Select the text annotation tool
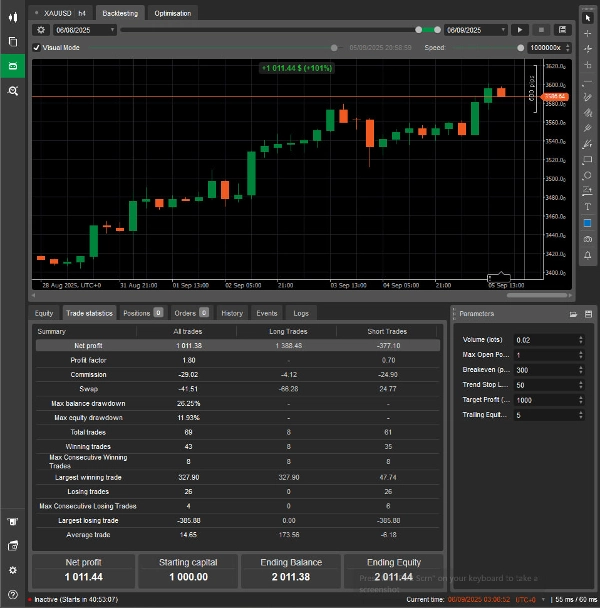The width and height of the screenshot is (600, 608). pos(588,207)
